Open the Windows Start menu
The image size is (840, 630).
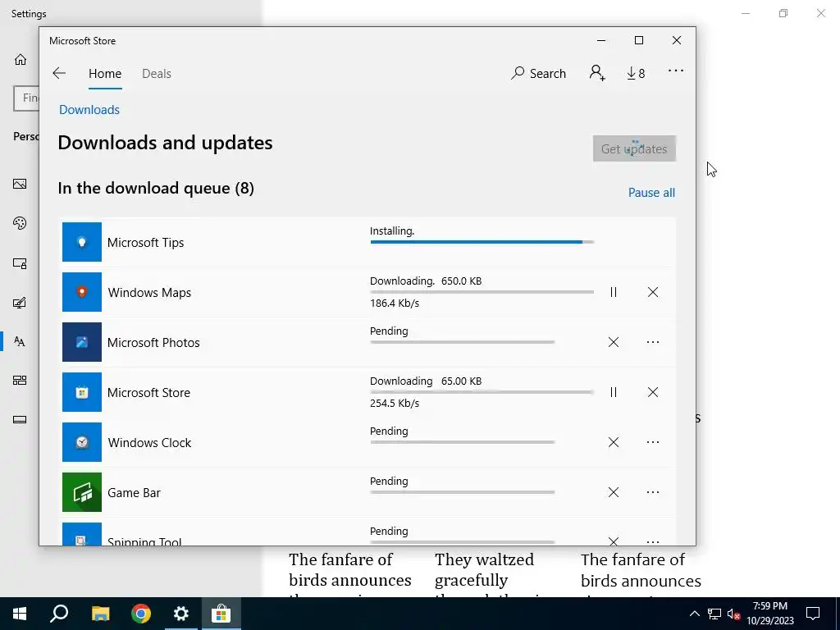click(x=20, y=614)
